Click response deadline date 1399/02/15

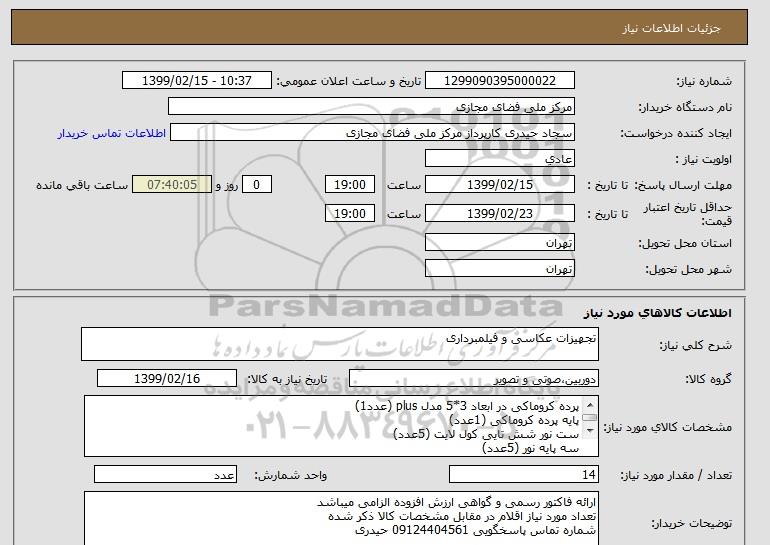click(x=499, y=185)
